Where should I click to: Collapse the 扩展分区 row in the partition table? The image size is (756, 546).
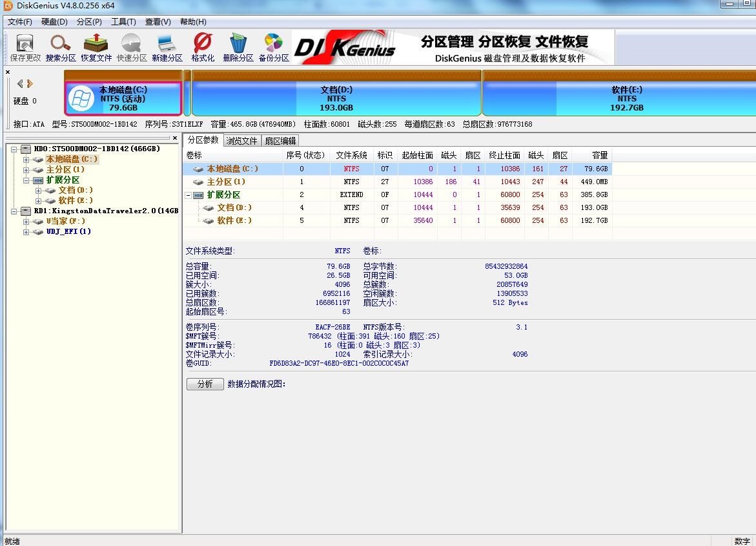189,196
